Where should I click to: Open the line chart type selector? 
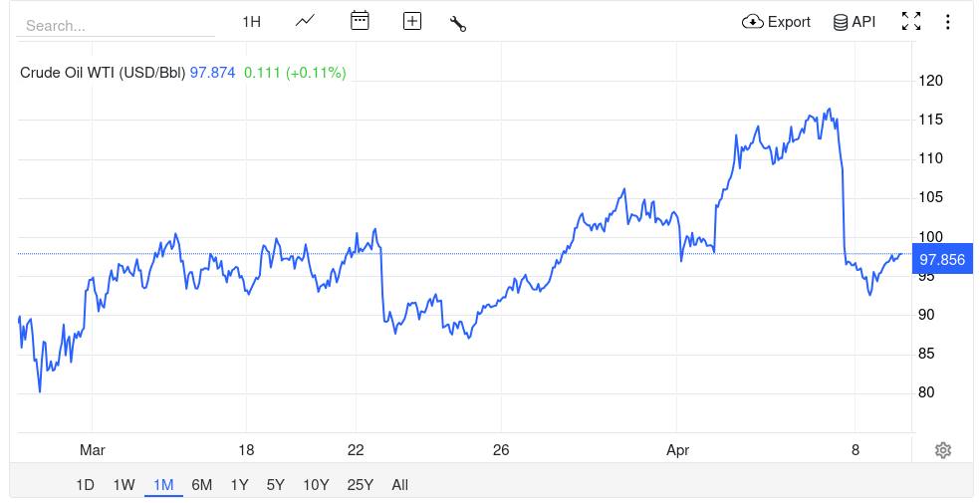[x=305, y=21]
